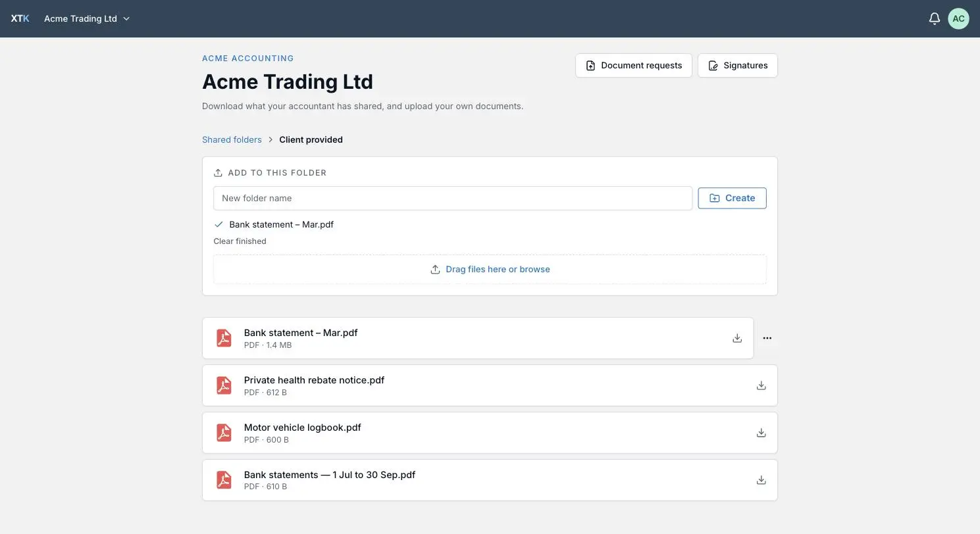Open Motor vehicle logbook.pdf file name
Viewport: 980px width, 534px height.
point(302,427)
